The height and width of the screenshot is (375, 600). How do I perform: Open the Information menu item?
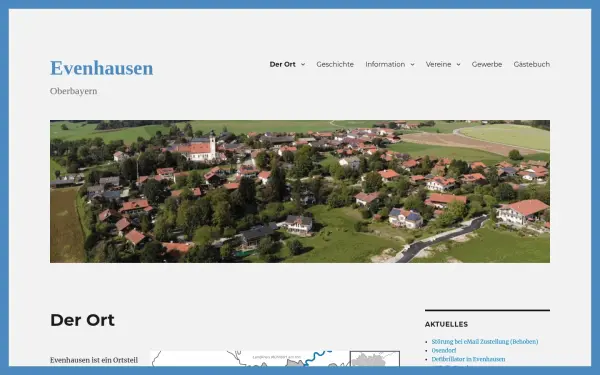(385, 64)
